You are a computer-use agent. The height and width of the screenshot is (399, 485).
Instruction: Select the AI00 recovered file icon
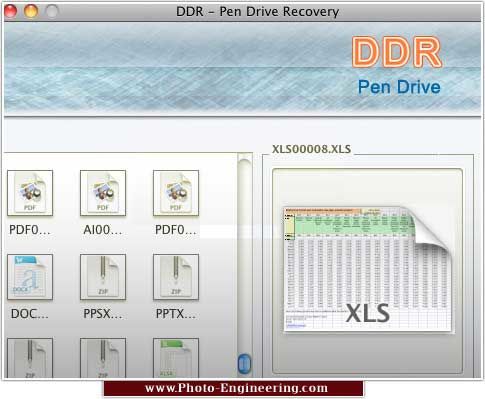103,193
